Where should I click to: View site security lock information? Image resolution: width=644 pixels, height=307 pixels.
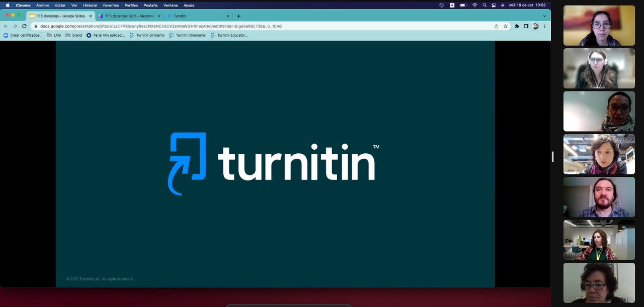click(x=36, y=26)
